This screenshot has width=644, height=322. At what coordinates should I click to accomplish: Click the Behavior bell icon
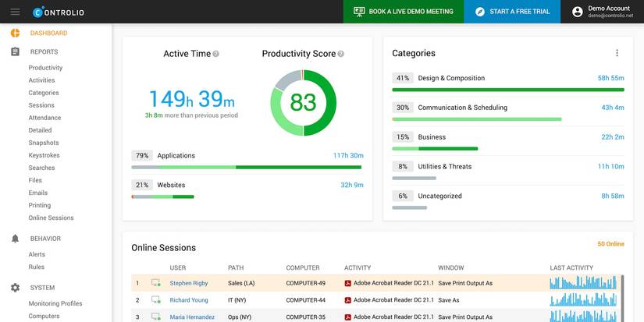pyautogui.click(x=15, y=239)
